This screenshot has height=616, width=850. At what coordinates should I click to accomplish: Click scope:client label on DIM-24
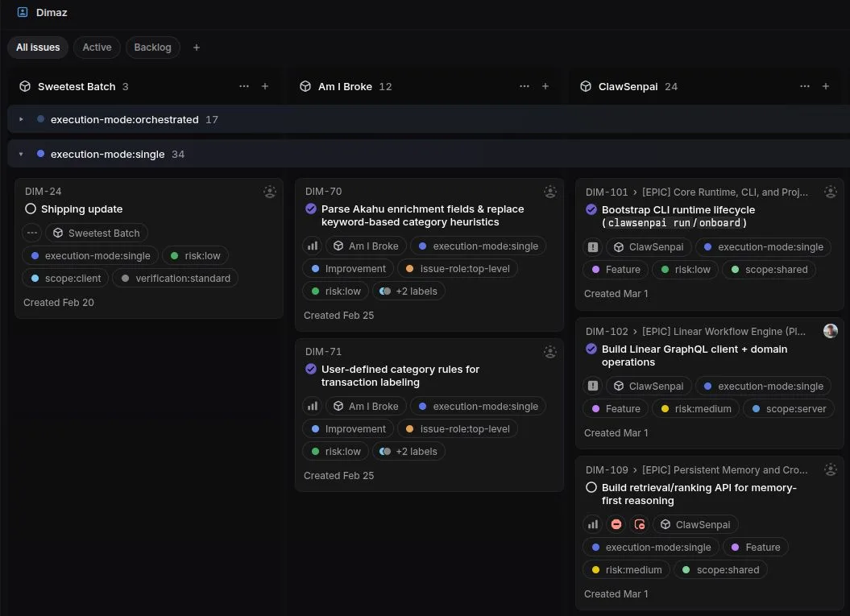(x=65, y=279)
